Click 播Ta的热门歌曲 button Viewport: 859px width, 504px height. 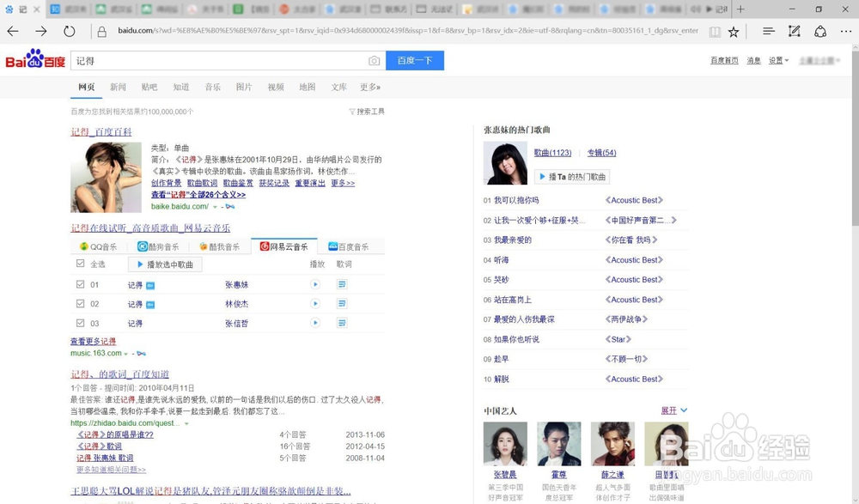click(x=572, y=176)
